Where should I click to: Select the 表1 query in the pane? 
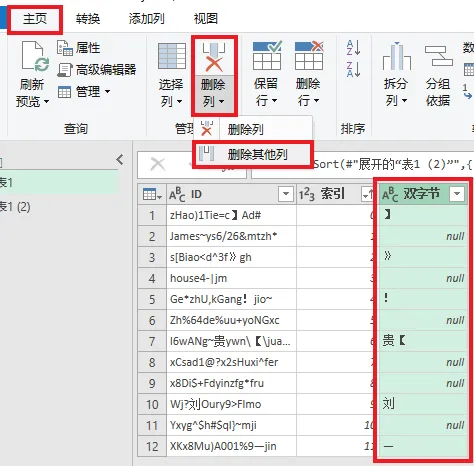pos(59,182)
